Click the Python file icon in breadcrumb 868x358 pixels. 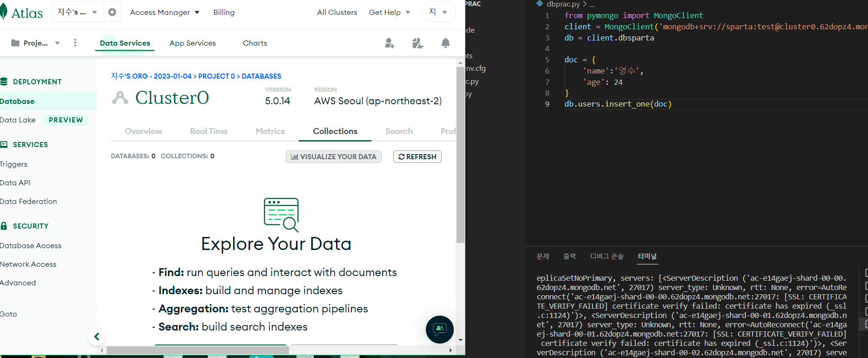[540, 4]
